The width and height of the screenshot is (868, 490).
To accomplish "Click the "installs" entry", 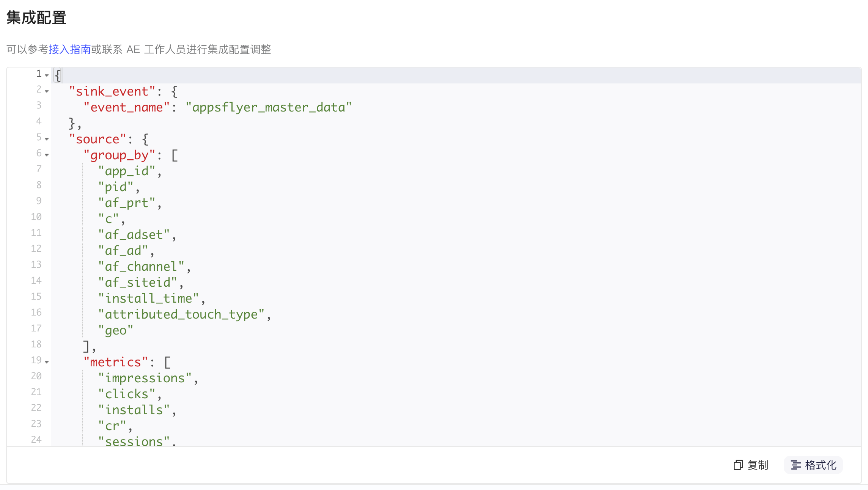I will (x=134, y=410).
